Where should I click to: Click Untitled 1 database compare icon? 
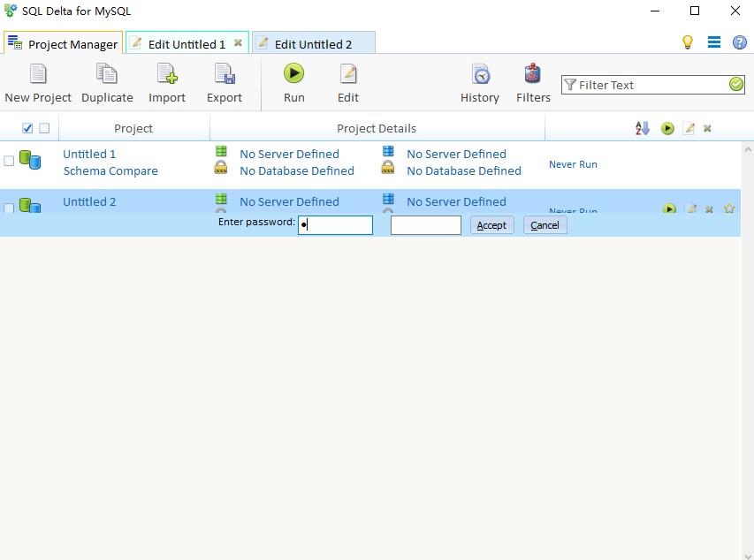[30, 160]
